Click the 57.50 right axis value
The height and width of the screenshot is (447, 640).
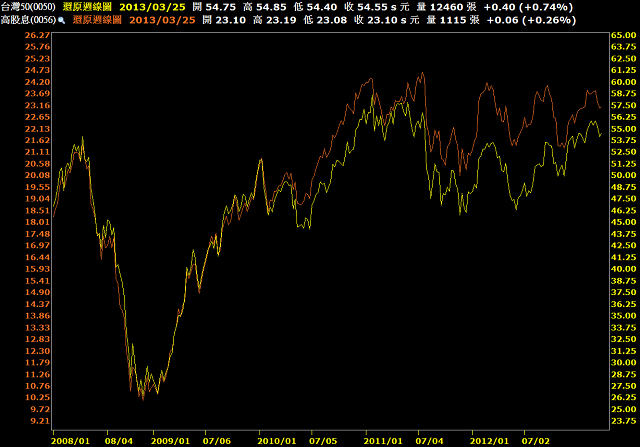[x=624, y=105]
